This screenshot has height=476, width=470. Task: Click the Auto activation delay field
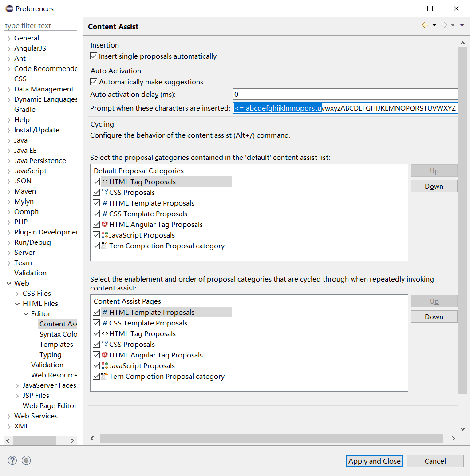point(345,94)
